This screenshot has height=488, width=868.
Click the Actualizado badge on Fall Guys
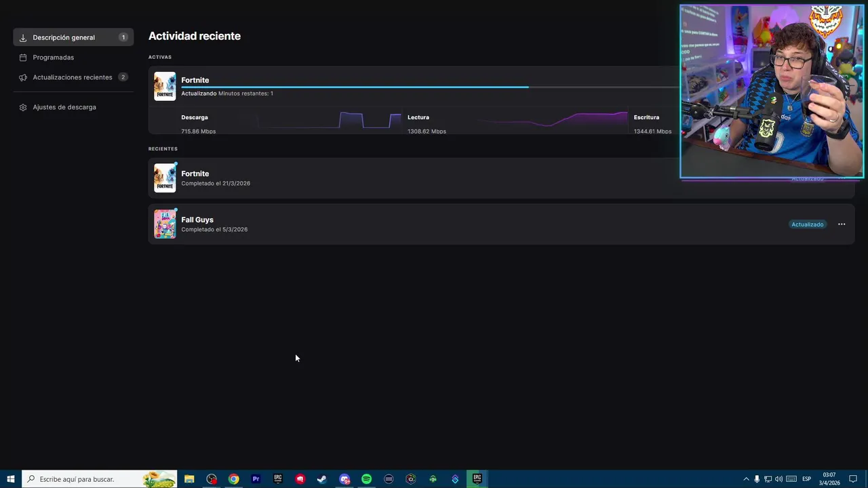point(807,224)
